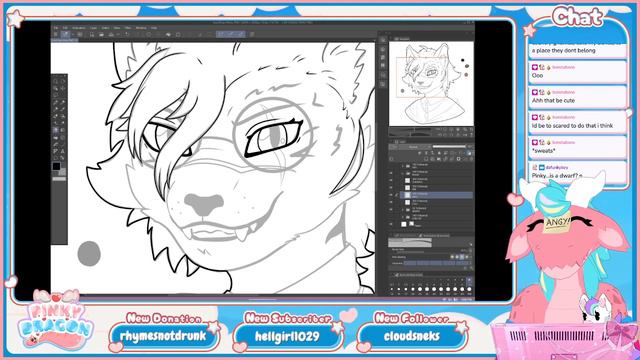
Task: Click the highlighted New canvas icon
Action: coord(65,34)
